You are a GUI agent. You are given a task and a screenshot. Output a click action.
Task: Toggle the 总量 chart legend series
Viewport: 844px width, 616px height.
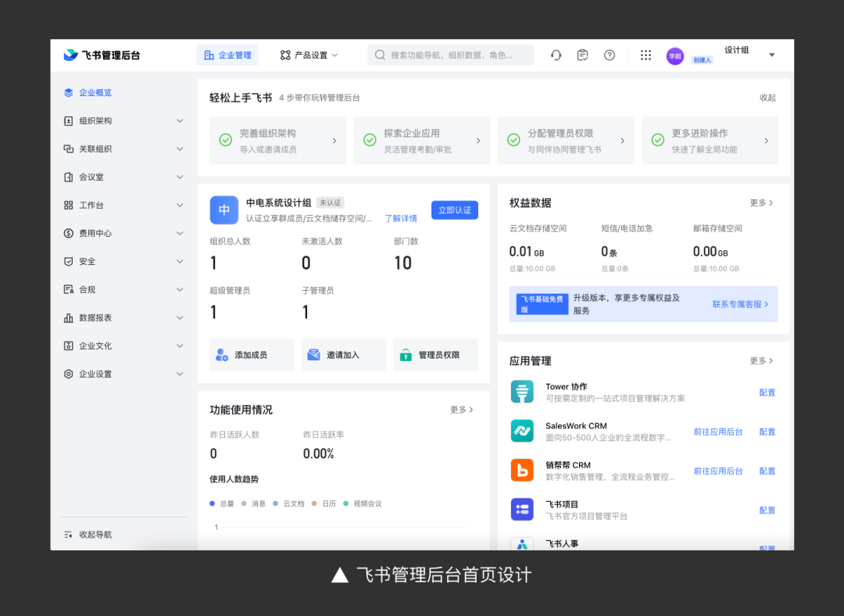221,504
